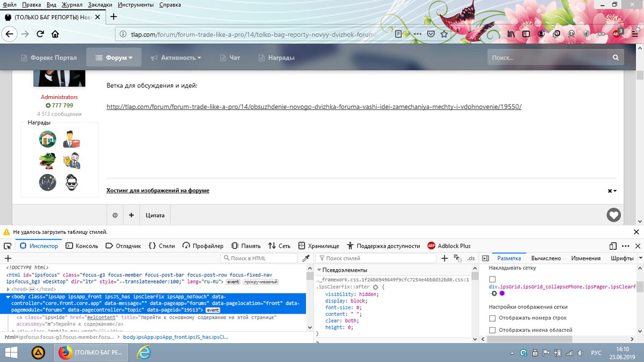Image resolution: width=644 pixels, height=362 pixels.
Task: Click the 'Цитата' quote button
Action: [155, 215]
